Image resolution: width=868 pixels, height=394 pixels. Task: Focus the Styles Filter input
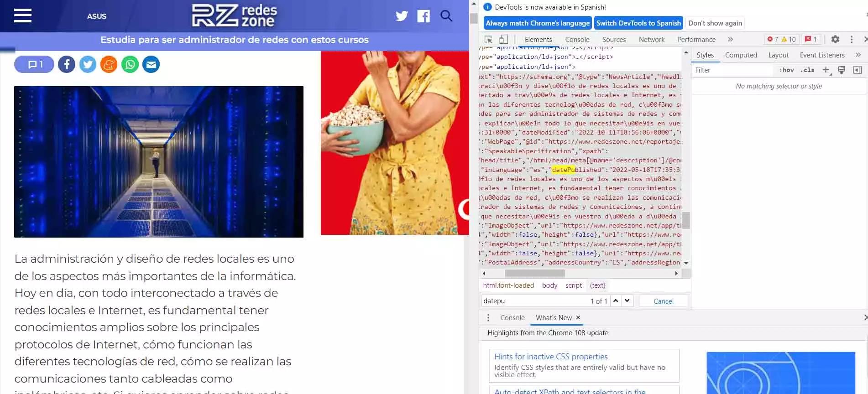pos(733,70)
